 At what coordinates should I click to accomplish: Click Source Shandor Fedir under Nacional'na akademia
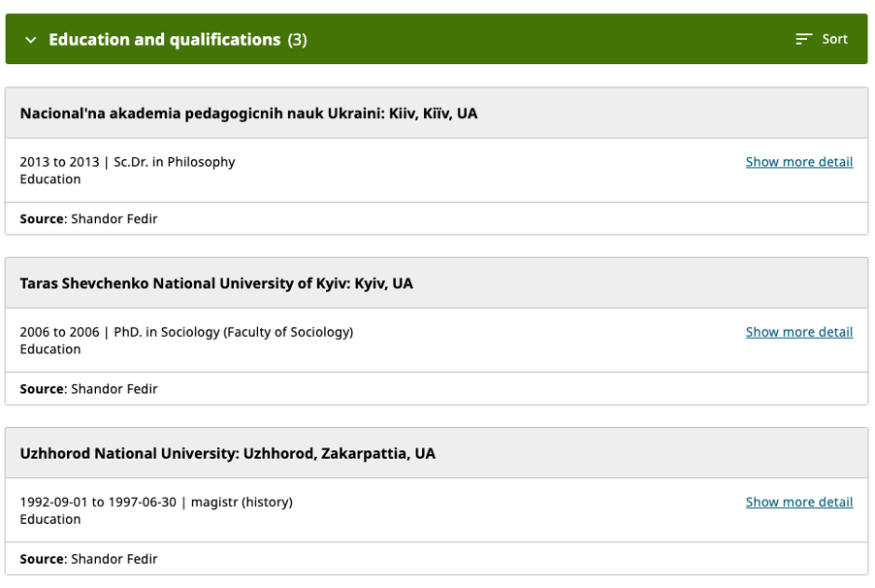point(88,219)
